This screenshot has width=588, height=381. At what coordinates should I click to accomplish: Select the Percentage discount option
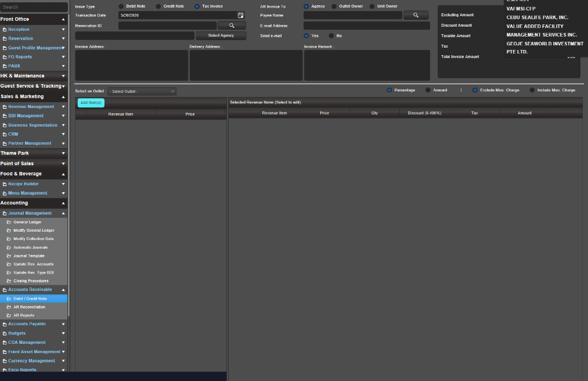point(389,90)
